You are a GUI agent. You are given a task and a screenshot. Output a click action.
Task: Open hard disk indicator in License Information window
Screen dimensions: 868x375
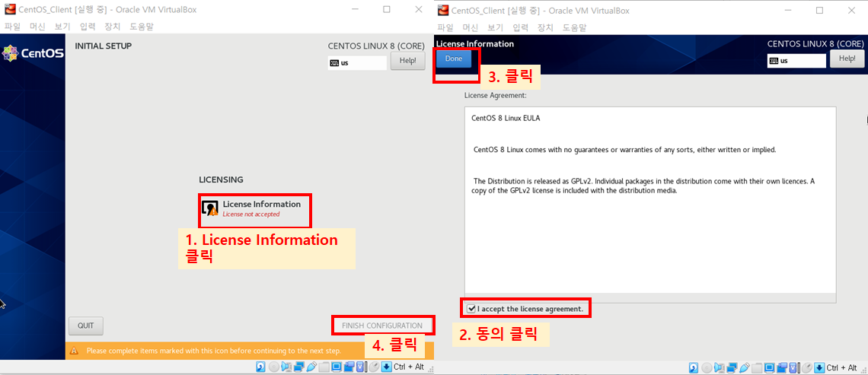(694, 368)
